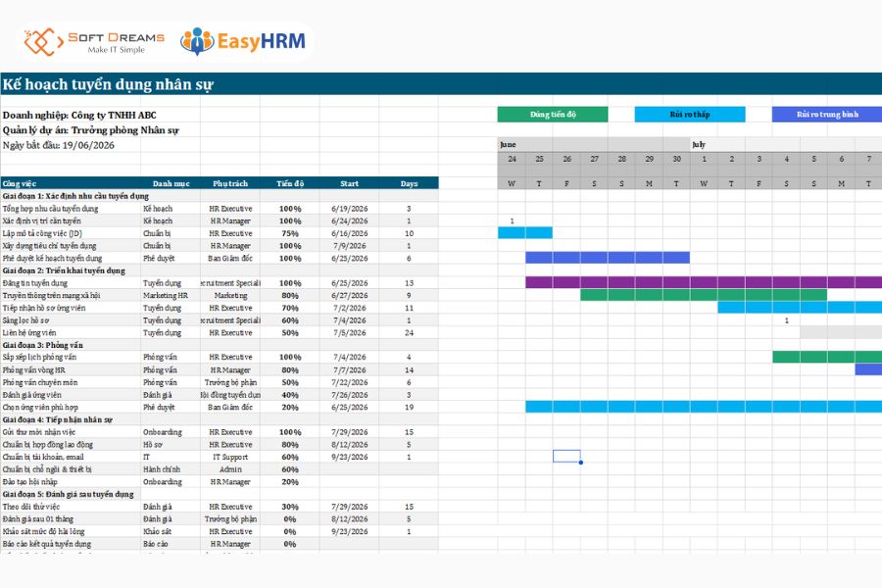The height and width of the screenshot is (588, 882).
Task: Select the Days value '24' for Liên hệ ứng viên
Action: point(409,332)
